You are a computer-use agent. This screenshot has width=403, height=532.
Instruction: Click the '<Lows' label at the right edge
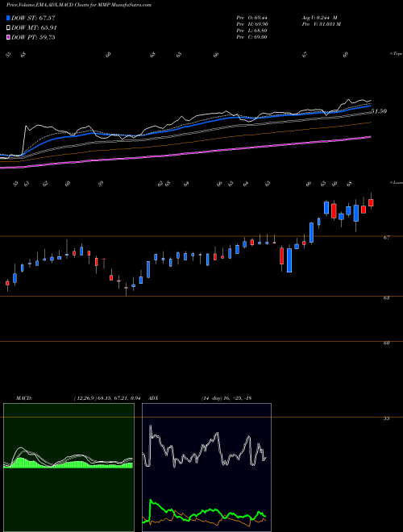click(396, 182)
